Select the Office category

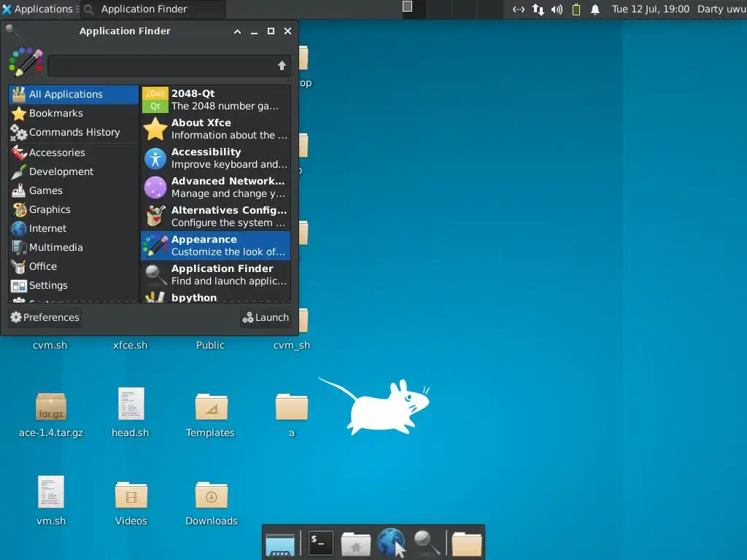coord(74,267)
